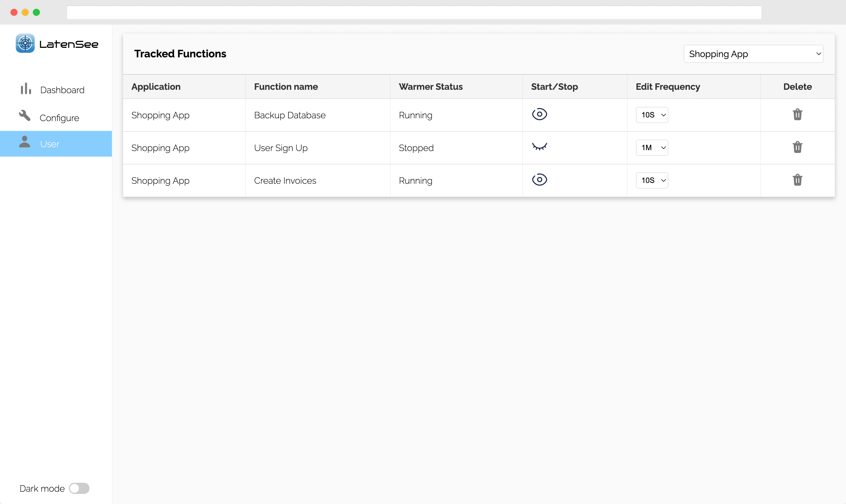
Task: Click the Configure wrench icon
Action: [x=25, y=116]
